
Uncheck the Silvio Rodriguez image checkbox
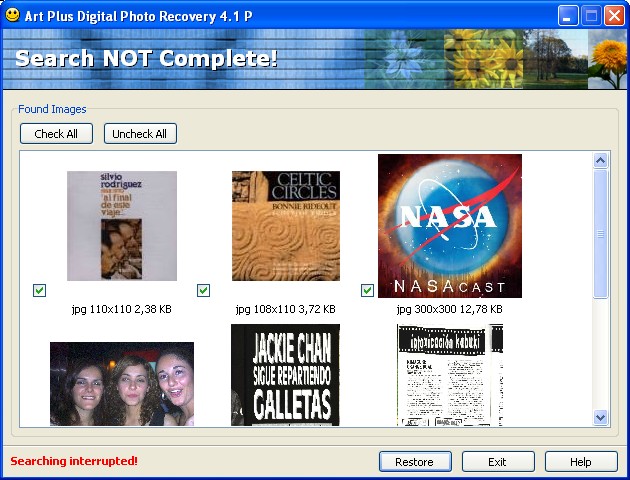pyautogui.click(x=39, y=290)
